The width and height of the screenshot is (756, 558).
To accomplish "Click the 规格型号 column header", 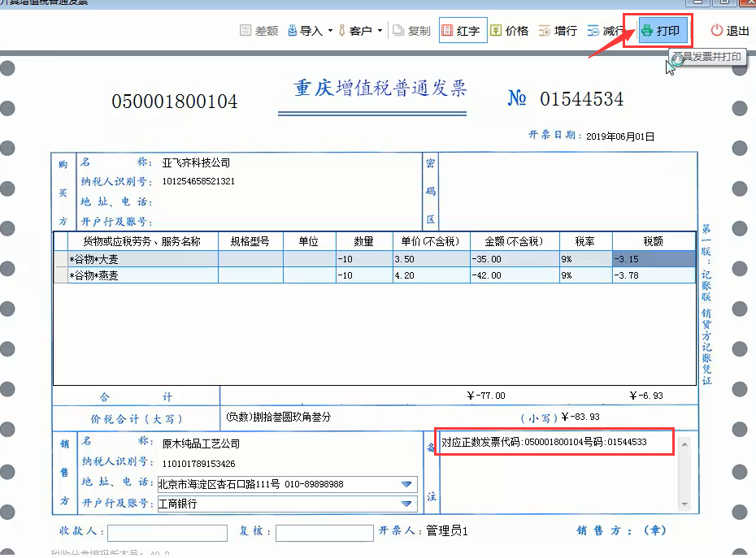I will click(x=250, y=241).
